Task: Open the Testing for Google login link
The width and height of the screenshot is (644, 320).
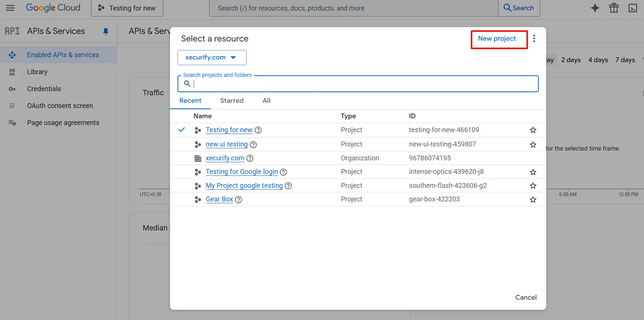Action: coord(242,172)
